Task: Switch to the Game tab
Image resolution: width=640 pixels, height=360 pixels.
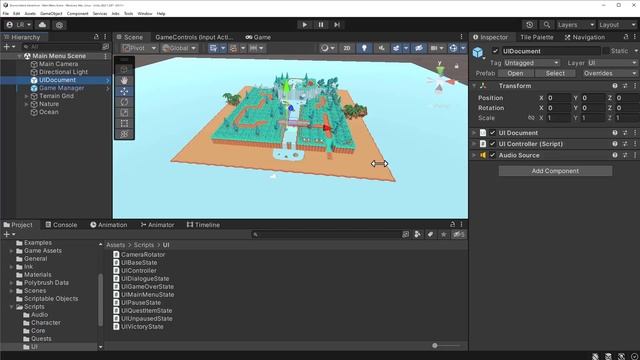Action: pyautogui.click(x=258, y=37)
